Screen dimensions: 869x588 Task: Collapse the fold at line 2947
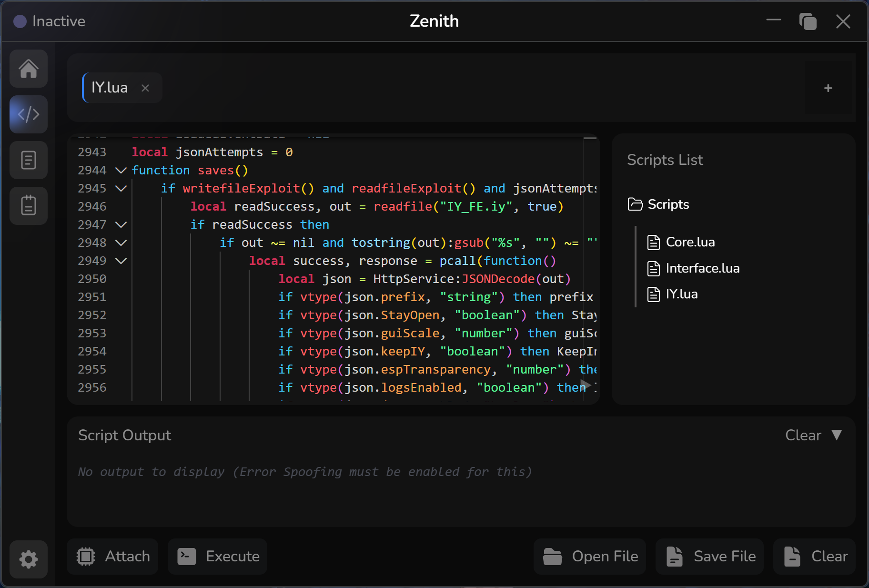point(121,224)
